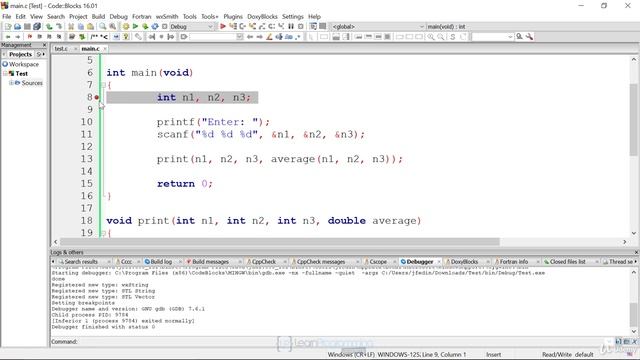This screenshot has height=360, width=640.
Task: Click the Jump forward arrow icon
Action: [18, 37]
